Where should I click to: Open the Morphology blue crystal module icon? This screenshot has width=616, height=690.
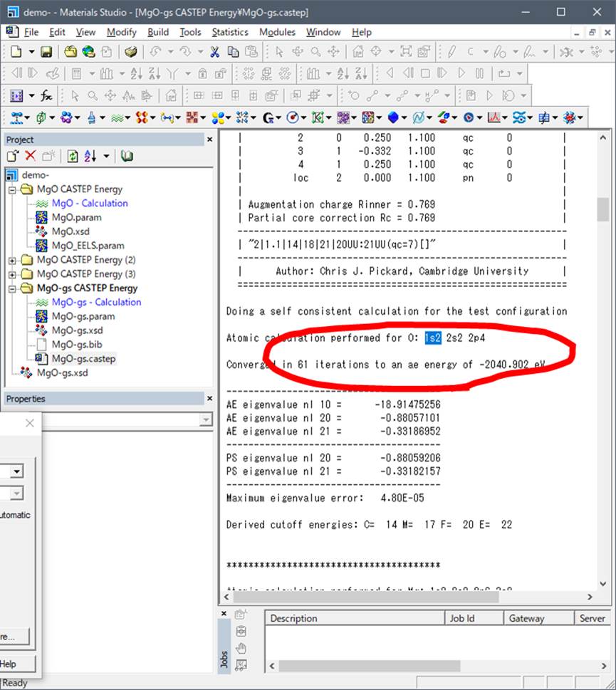393,117
